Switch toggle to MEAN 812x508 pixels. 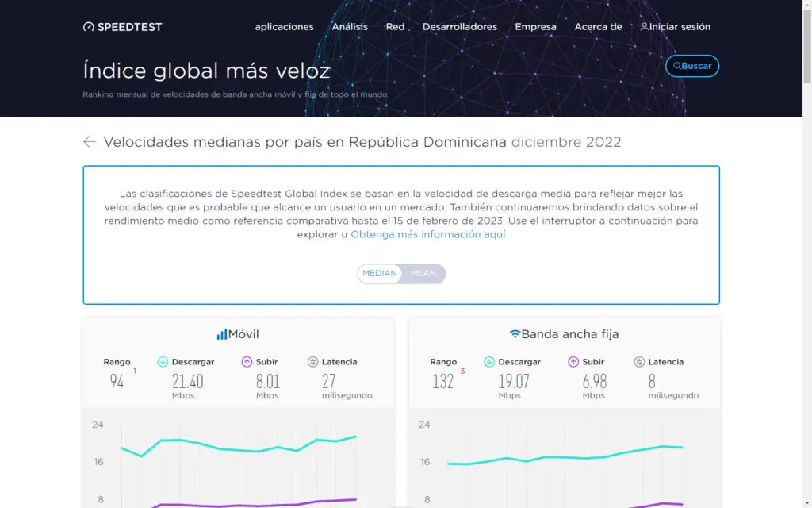[423, 273]
